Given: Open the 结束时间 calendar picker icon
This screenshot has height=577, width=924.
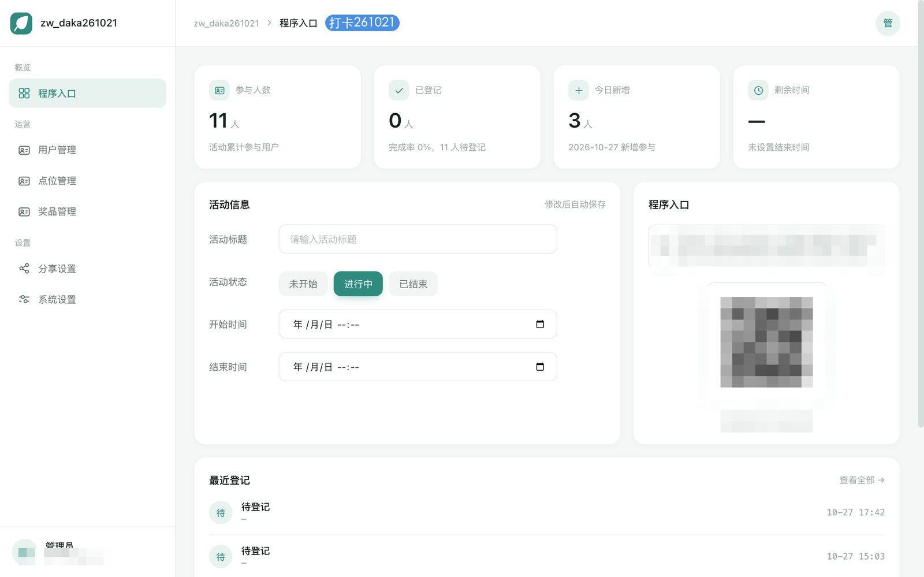Looking at the screenshot, I should (x=540, y=367).
